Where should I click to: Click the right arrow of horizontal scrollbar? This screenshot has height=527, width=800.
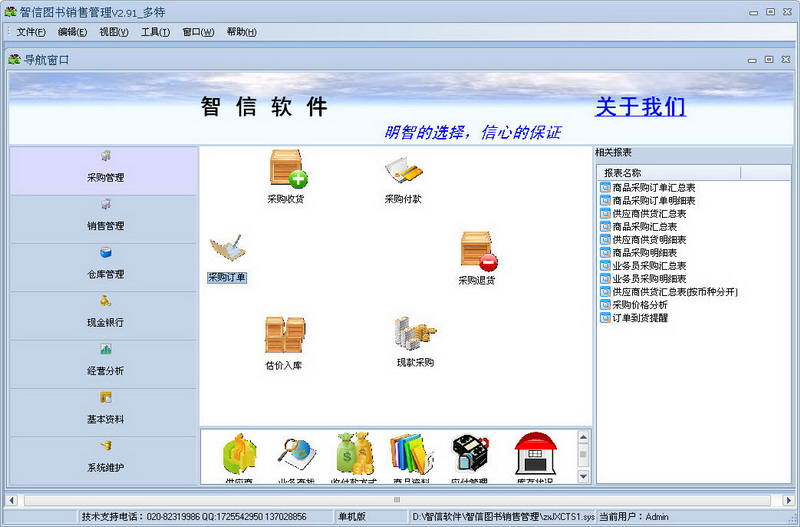click(x=788, y=500)
